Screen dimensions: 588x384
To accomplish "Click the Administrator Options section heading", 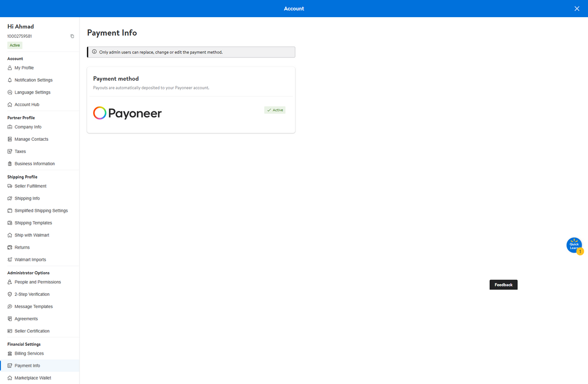I will pos(28,273).
